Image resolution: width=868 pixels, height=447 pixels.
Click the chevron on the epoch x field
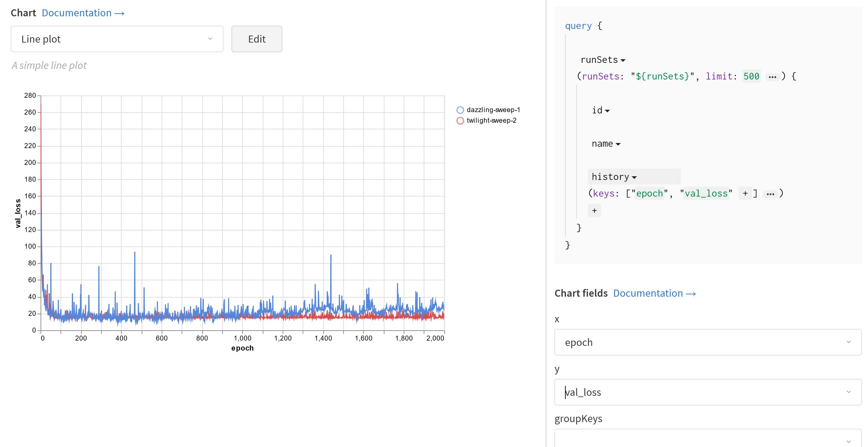tap(848, 342)
